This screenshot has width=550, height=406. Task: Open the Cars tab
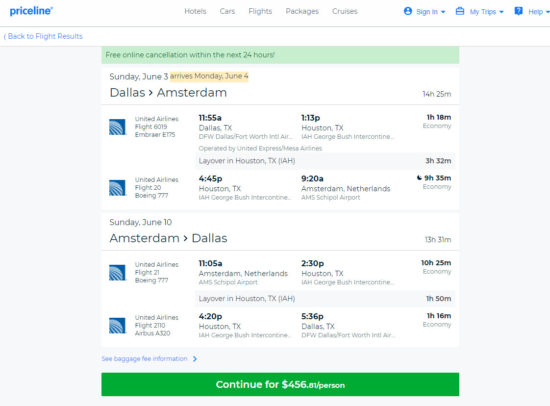(x=227, y=11)
